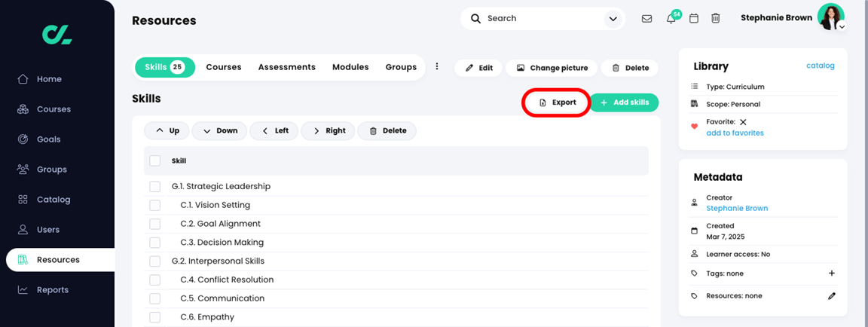The width and height of the screenshot is (868, 327).
Task: Click the green app logo in sidebar
Action: (57, 35)
